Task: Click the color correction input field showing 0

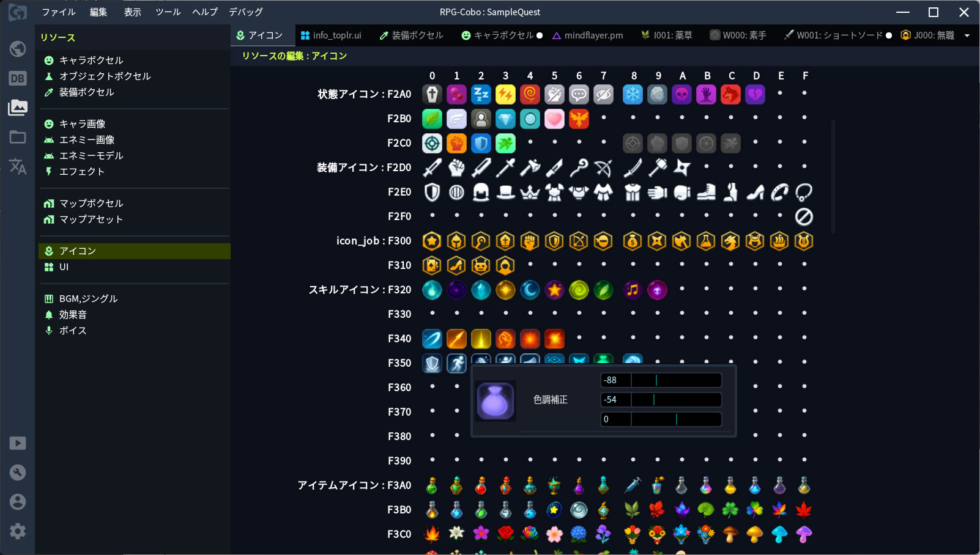Action: pyautogui.click(x=615, y=419)
